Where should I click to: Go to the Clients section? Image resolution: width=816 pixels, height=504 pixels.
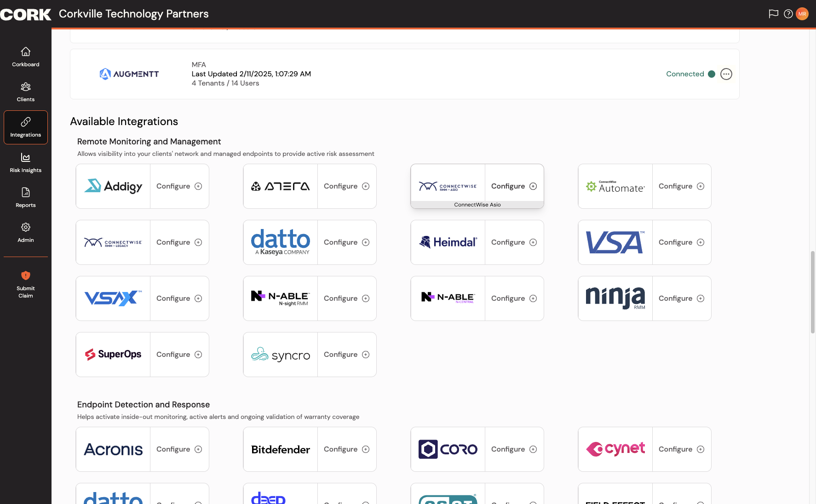click(x=26, y=92)
